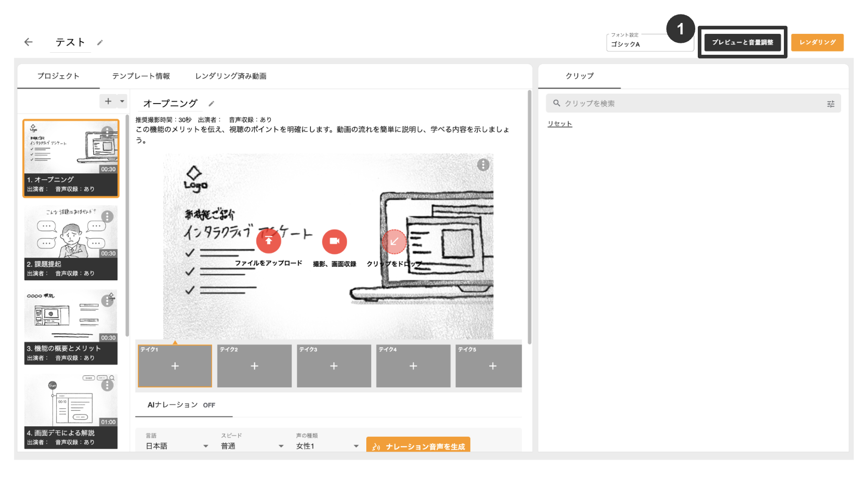Open the kebab menu on 課題提起 thumbnail

pyautogui.click(x=107, y=216)
